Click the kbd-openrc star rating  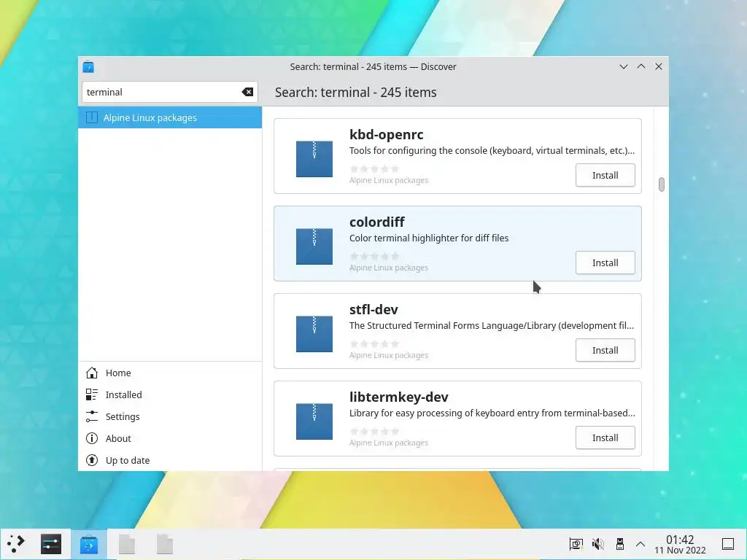click(374, 168)
